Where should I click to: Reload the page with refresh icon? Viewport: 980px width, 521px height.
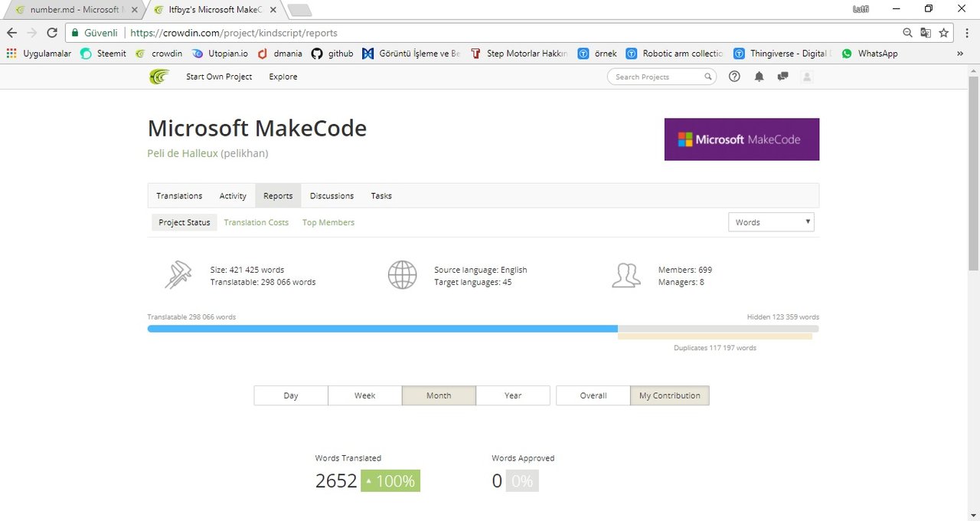pos(52,33)
